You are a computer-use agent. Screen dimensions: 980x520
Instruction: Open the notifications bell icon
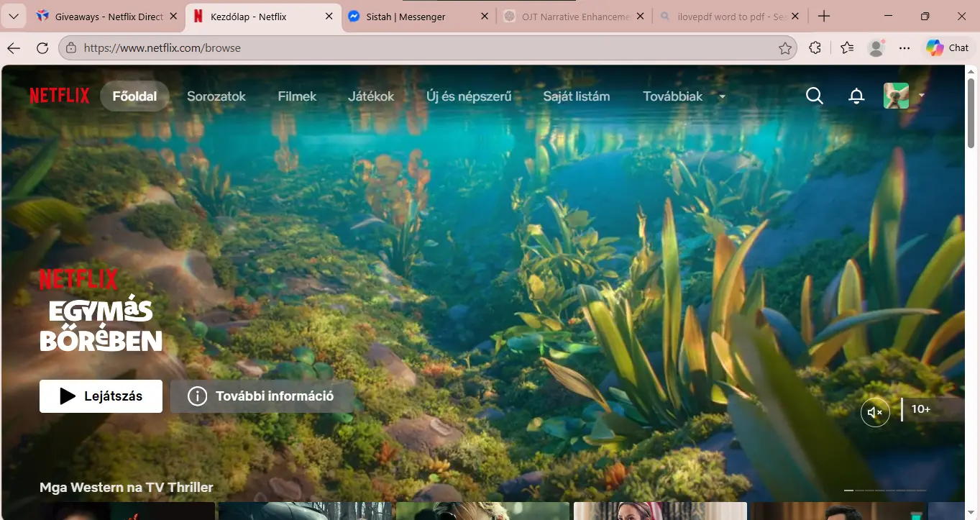(x=856, y=96)
